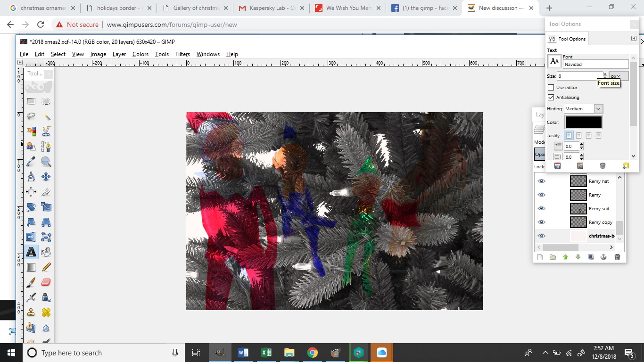Screen dimensions: 644x362
Task: Open a new Chrome tab
Action: pyautogui.click(x=549, y=8)
